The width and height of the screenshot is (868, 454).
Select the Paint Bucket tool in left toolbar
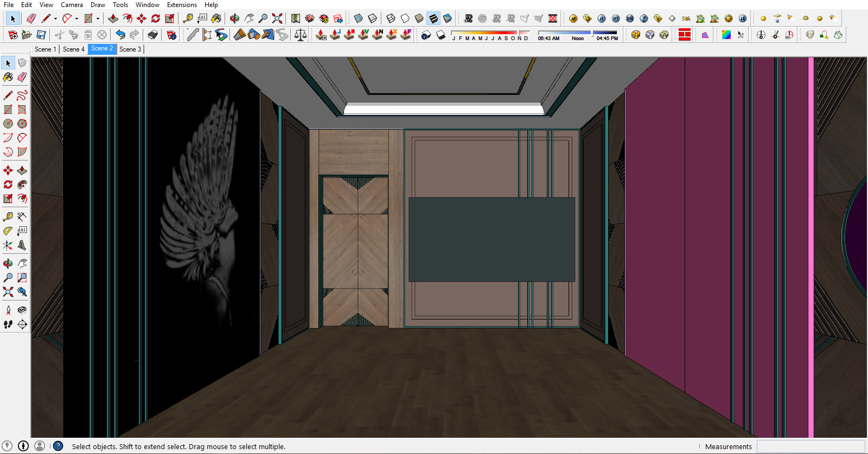pyautogui.click(x=8, y=78)
